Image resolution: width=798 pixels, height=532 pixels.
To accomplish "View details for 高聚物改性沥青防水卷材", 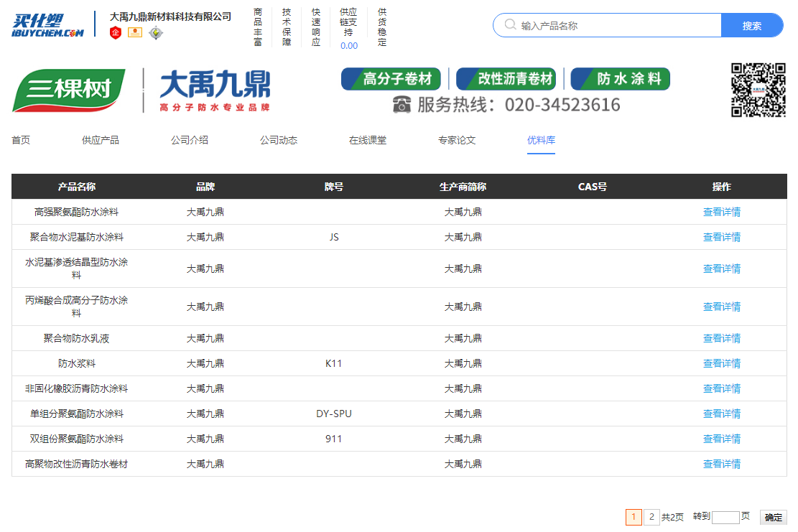I will point(722,464).
